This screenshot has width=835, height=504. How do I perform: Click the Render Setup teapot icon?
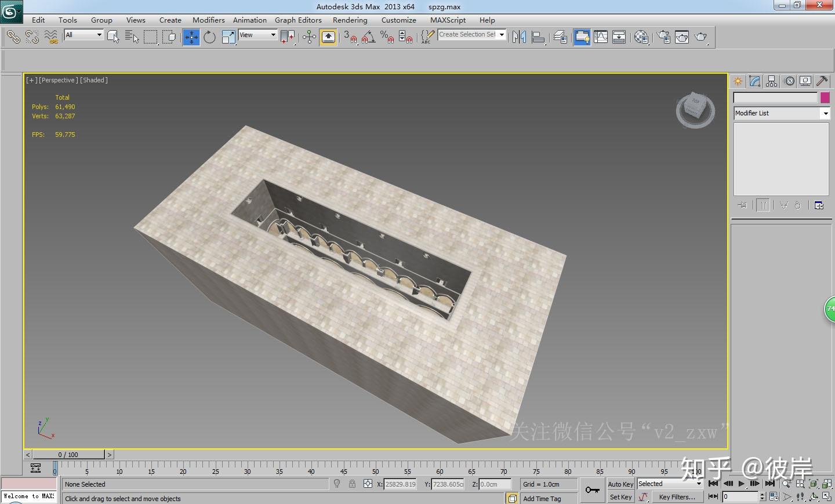click(664, 37)
